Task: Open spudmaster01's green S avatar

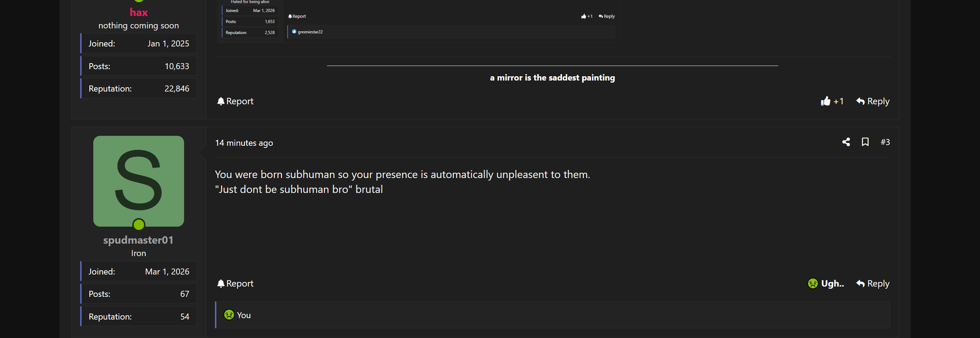Action: (138, 181)
